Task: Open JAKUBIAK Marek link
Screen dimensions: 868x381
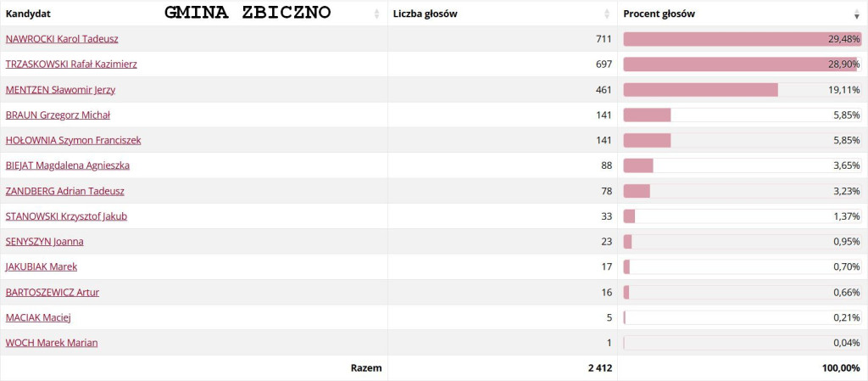Action: [41, 267]
